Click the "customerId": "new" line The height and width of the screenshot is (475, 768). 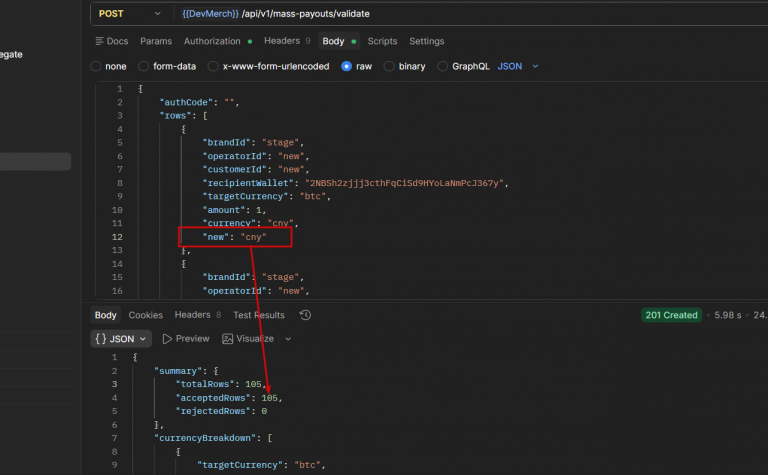[256, 169]
